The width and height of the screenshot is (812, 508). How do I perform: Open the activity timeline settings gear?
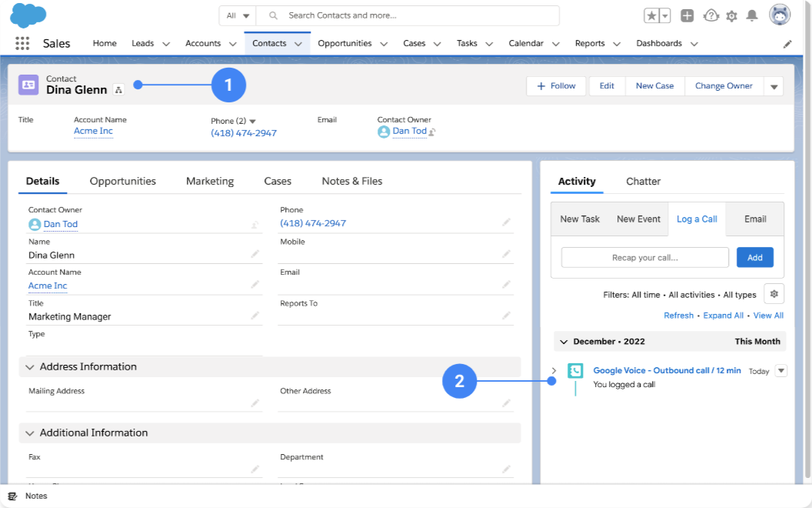coord(774,294)
